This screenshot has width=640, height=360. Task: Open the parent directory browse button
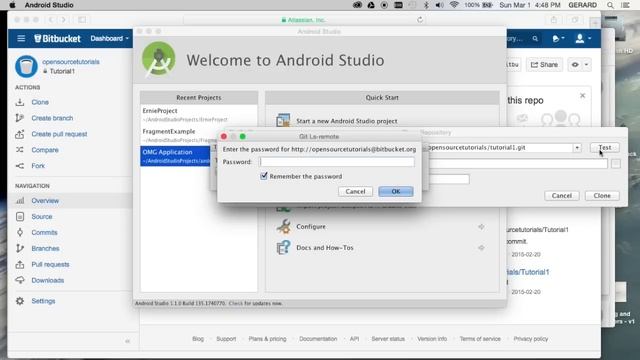click(x=616, y=164)
